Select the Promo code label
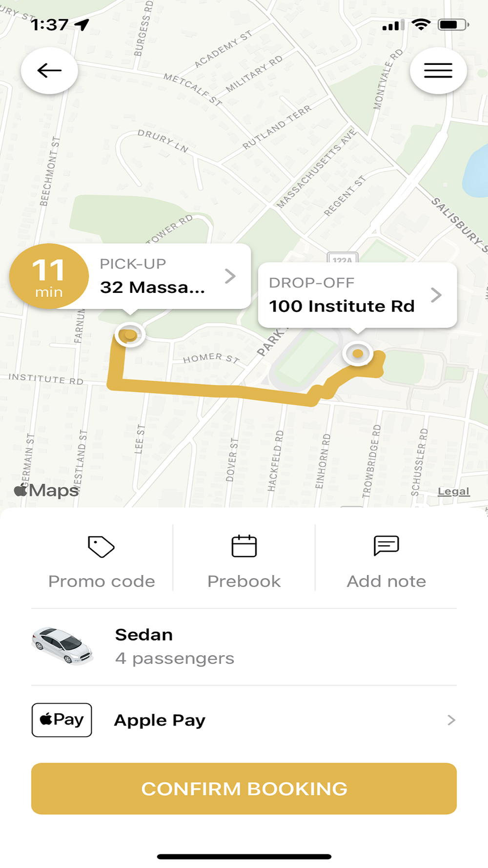The image size is (488, 868). pos(102,581)
